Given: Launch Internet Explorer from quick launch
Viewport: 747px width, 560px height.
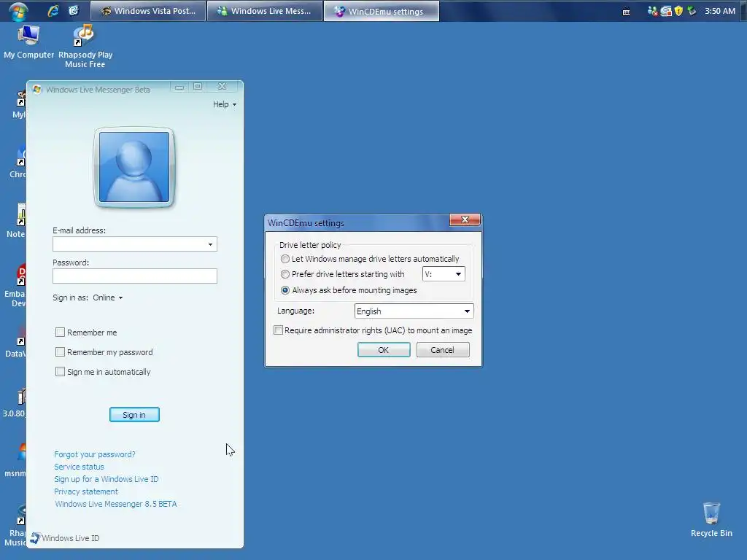Looking at the screenshot, I should click(53, 10).
